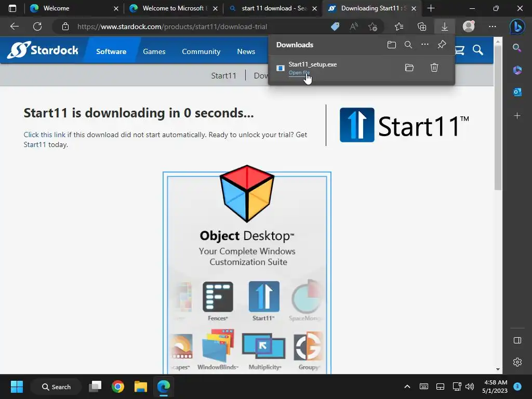Viewport: 532px width, 399px height.
Task: Click Start11 in the sub-navigation bar
Action: pos(223,76)
